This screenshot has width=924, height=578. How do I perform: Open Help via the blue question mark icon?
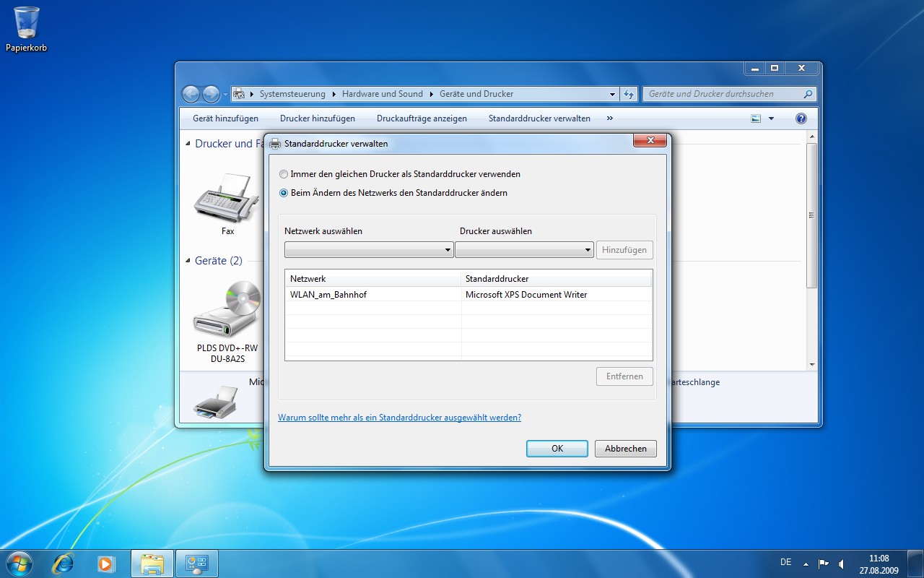click(x=801, y=118)
